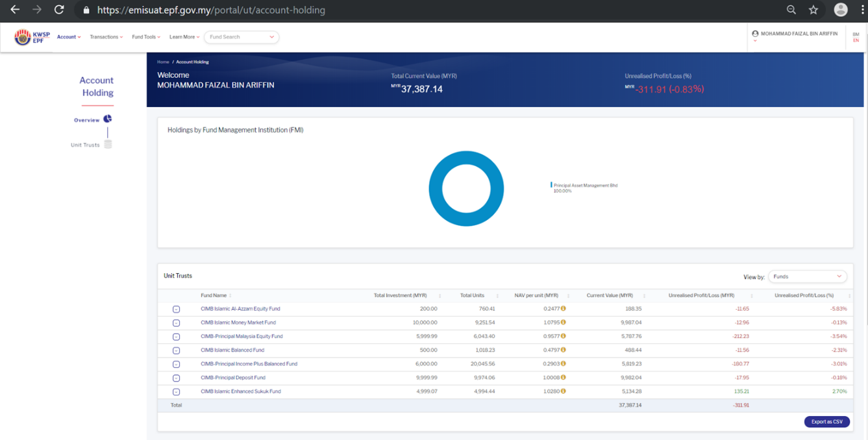Collapse CIMB Islamic Balanced Fund row
Image resolution: width=868 pixels, height=440 pixels.
click(176, 350)
